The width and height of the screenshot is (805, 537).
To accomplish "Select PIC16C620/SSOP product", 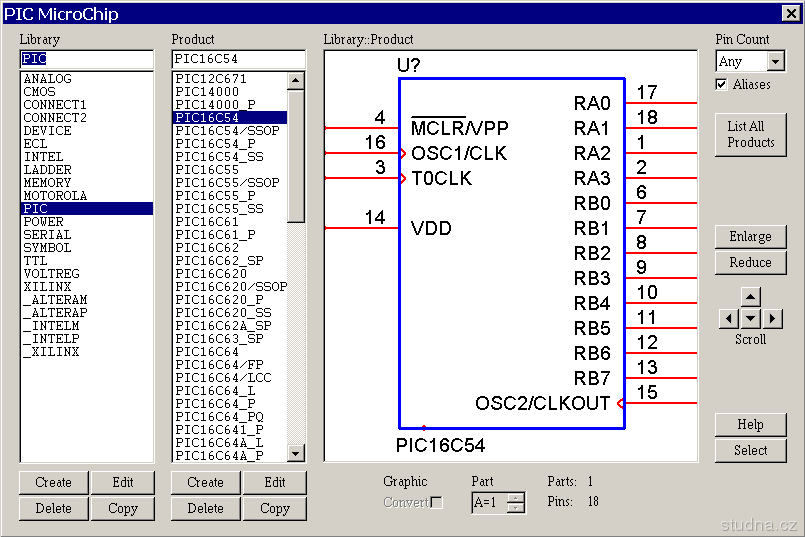I will click(x=230, y=287).
